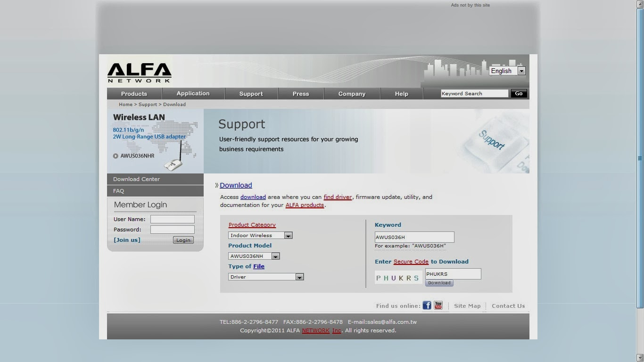Open the Site Map link
This screenshot has width=644, height=362.
pos(467,306)
